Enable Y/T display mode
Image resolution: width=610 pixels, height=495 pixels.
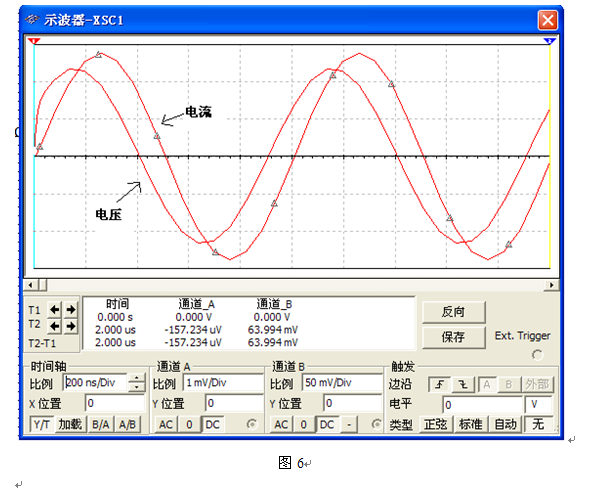(x=41, y=425)
